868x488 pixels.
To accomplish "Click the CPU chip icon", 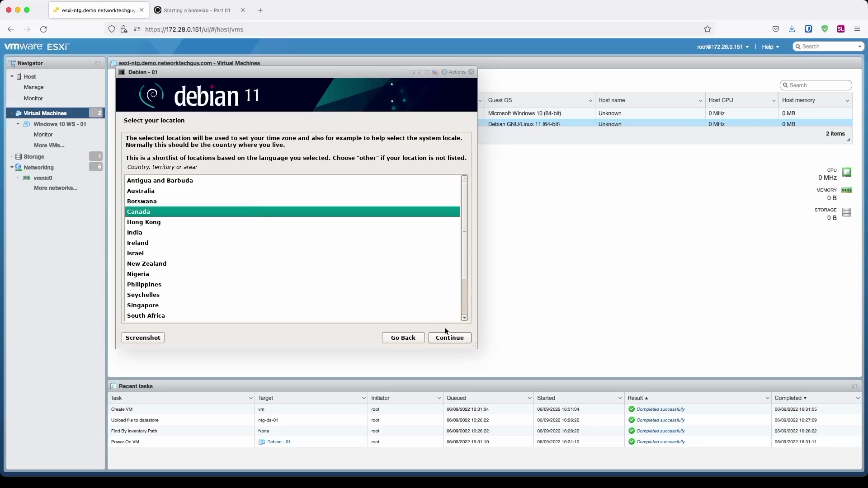I will pos(847,172).
